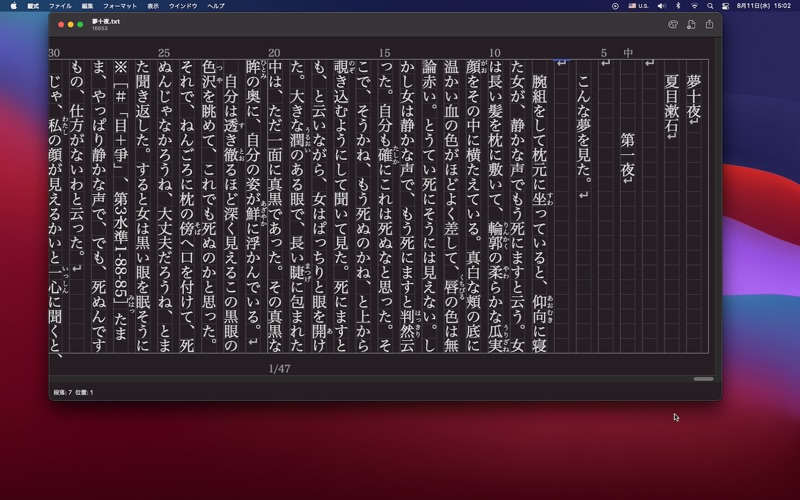Open the フォーマット menu
800x500 pixels.
click(x=120, y=6)
